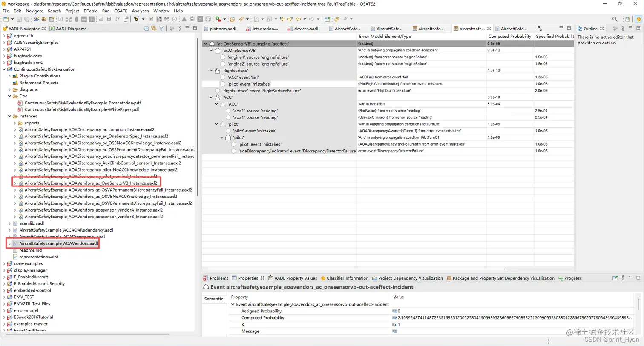This screenshot has height=346, width=644.
Task: Click the Progress view icon
Action: coord(561,278)
